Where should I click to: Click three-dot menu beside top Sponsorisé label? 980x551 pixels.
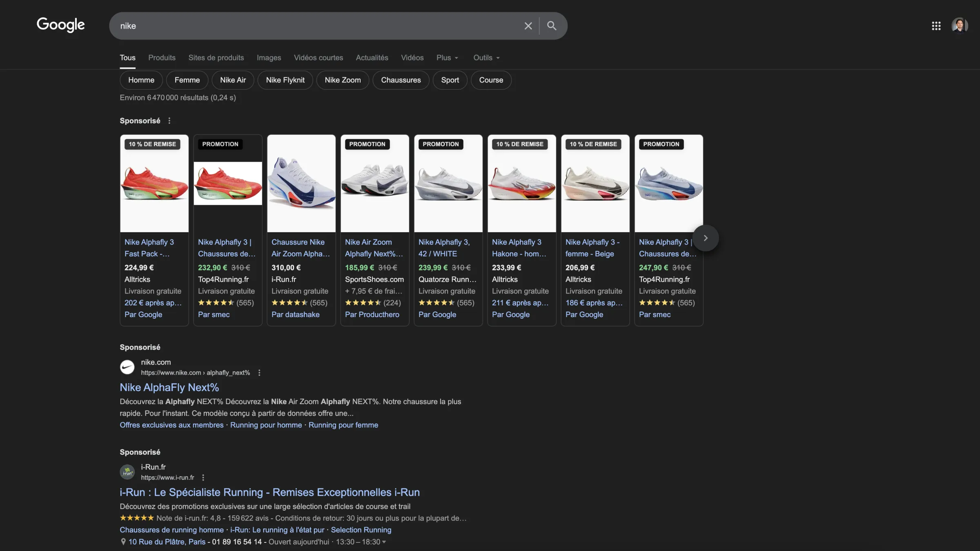[169, 121]
